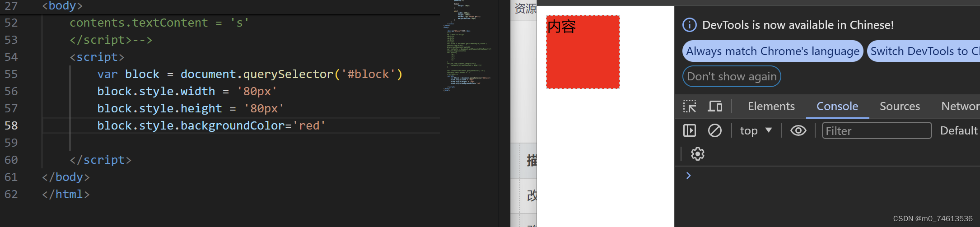Viewport: 980px width, 227px height.
Task: Open live expression eye icon
Action: [798, 130]
